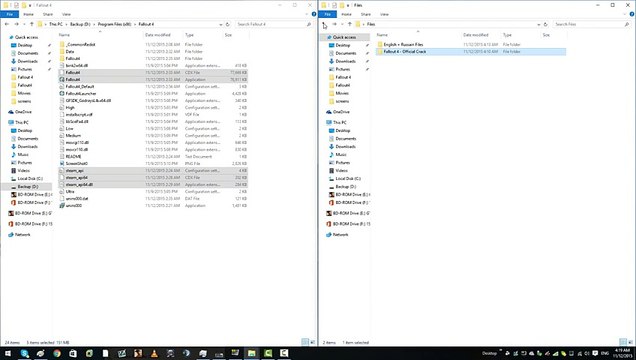The image size is (636, 360).
Task: Select Music in Files window sidebar
Action: (341, 154)
